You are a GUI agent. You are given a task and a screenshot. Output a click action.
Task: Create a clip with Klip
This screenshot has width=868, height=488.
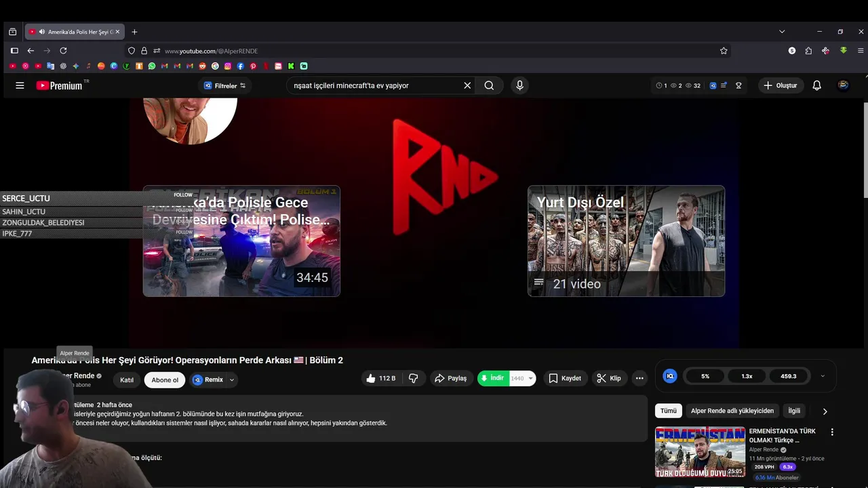(608, 378)
